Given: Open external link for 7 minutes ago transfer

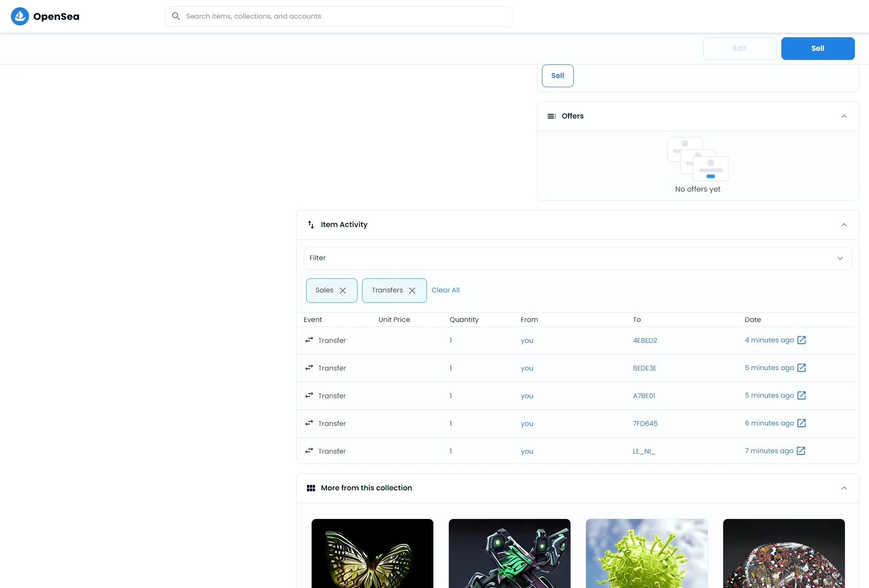Looking at the screenshot, I should point(801,451).
